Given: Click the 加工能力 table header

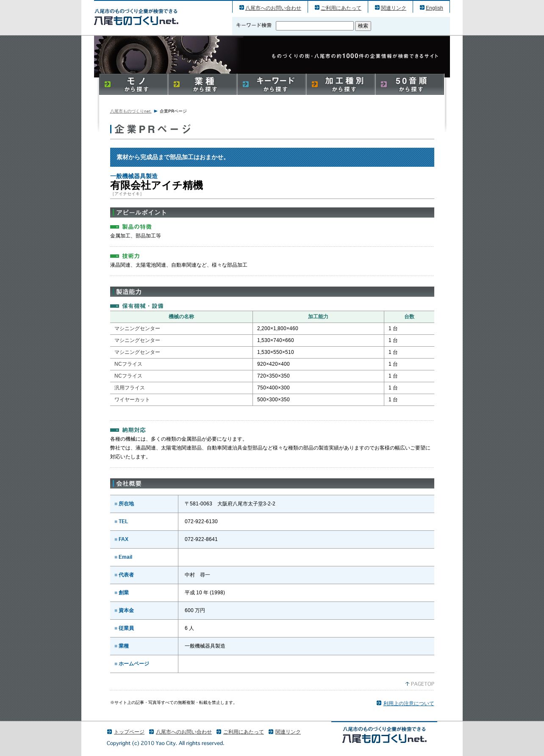Looking at the screenshot, I should tap(318, 317).
